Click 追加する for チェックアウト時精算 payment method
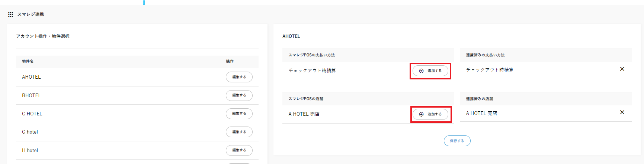 (x=430, y=71)
